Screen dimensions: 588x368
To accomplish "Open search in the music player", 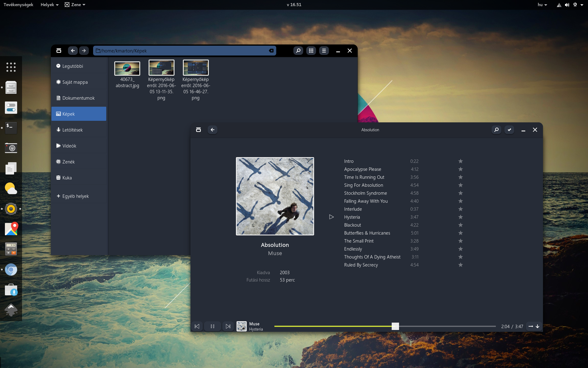I will 496,130.
